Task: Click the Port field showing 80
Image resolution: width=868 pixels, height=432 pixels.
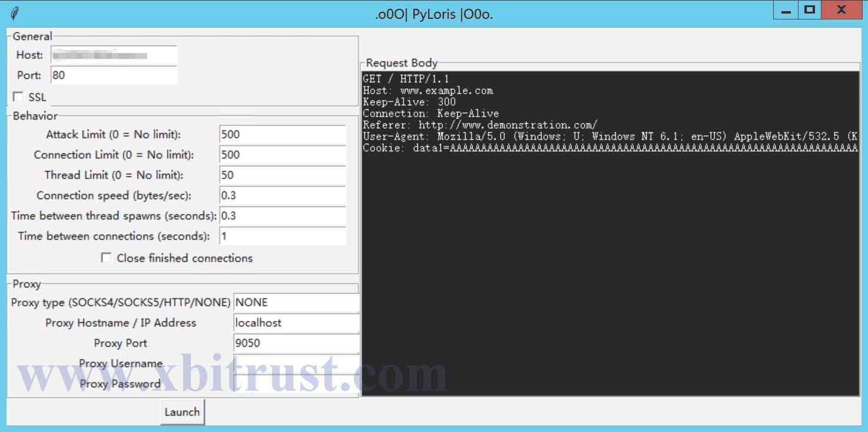Action: [114, 75]
